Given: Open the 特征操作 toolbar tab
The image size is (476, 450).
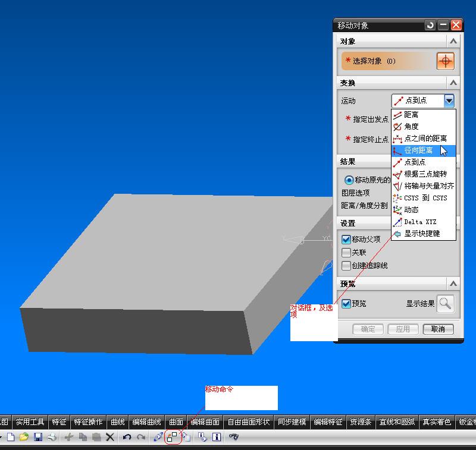Looking at the screenshot, I should 88,422.
